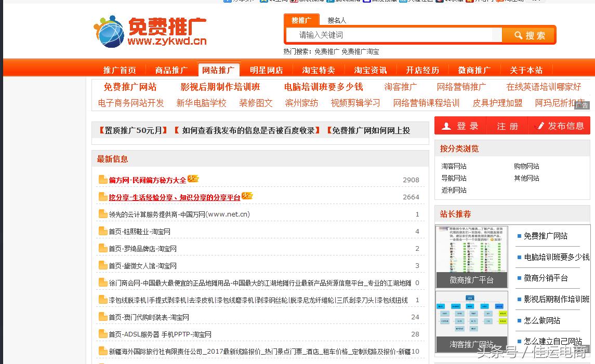
Task: Open the 淘宝特卖 menu item
Action: tap(319, 69)
